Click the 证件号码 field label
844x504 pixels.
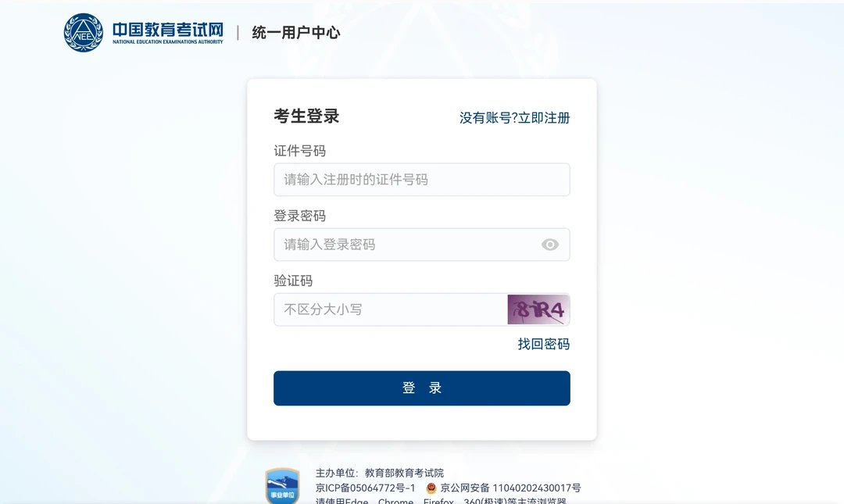tap(299, 151)
